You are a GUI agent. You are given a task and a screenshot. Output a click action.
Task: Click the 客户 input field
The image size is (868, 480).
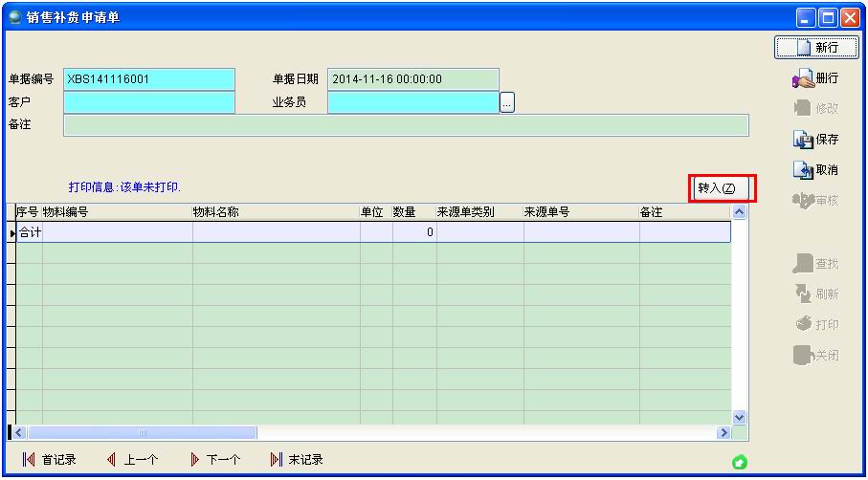(148, 102)
